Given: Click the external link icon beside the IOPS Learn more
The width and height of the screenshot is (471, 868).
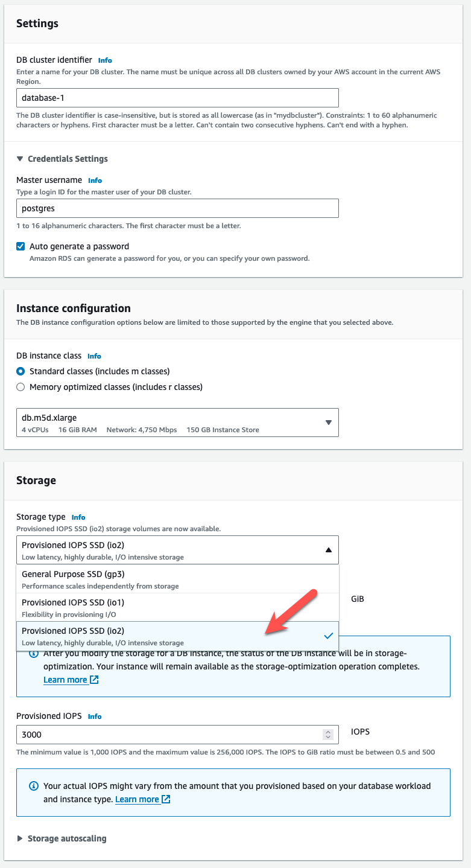Looking at the screenshot, I should coord(166,799).
